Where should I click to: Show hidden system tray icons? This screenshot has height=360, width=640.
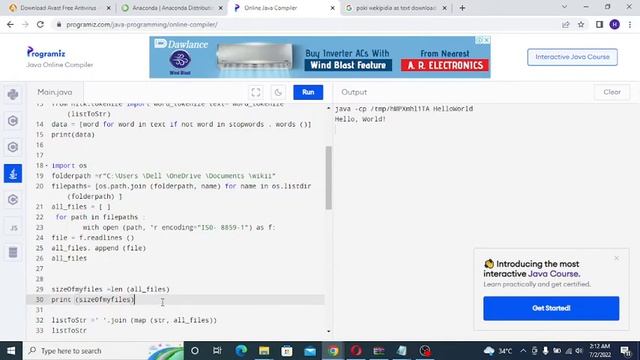(523, 351)
